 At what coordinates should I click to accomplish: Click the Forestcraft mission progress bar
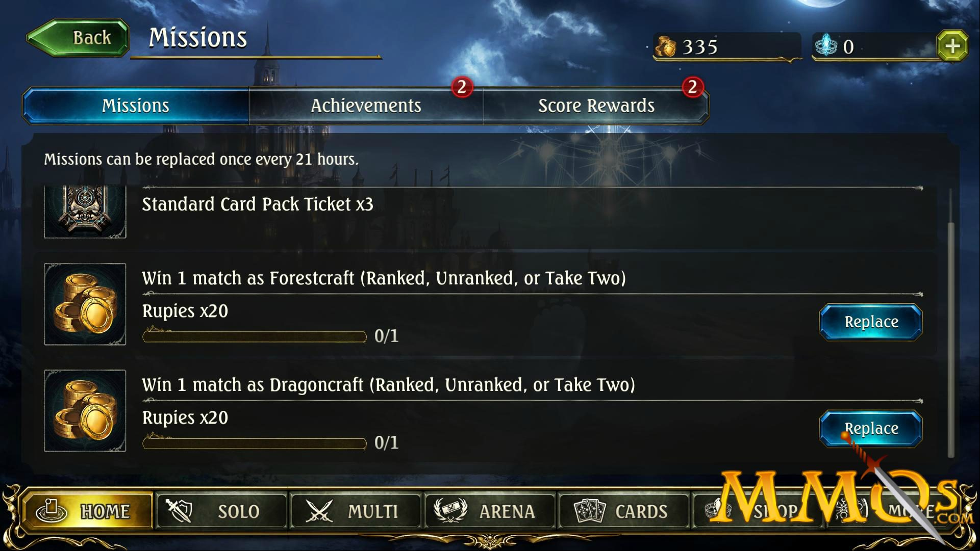[255, 336]
